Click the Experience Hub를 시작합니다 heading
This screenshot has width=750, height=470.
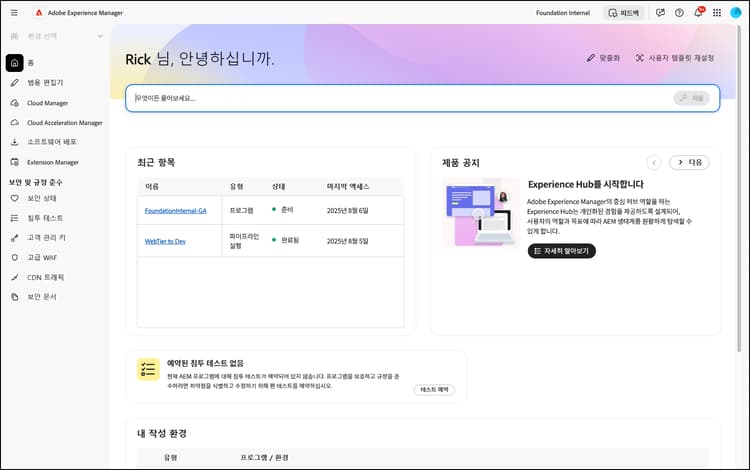[x=585, y=185]
